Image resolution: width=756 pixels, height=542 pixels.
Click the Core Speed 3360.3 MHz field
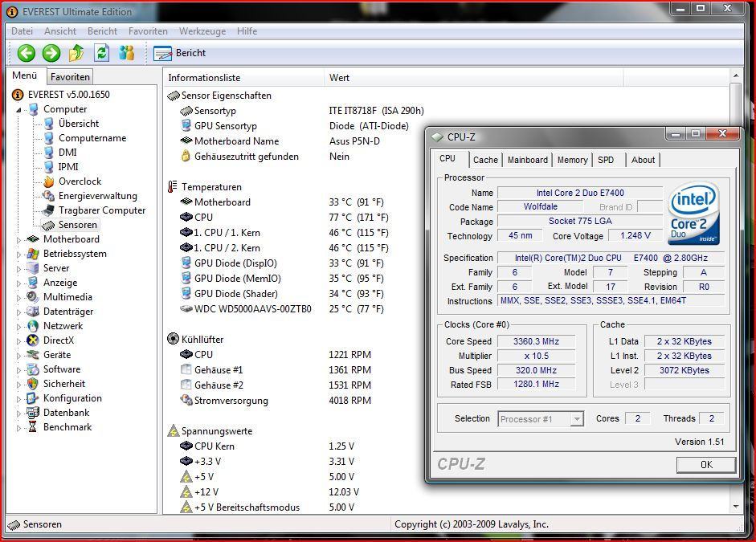(536, 341)
